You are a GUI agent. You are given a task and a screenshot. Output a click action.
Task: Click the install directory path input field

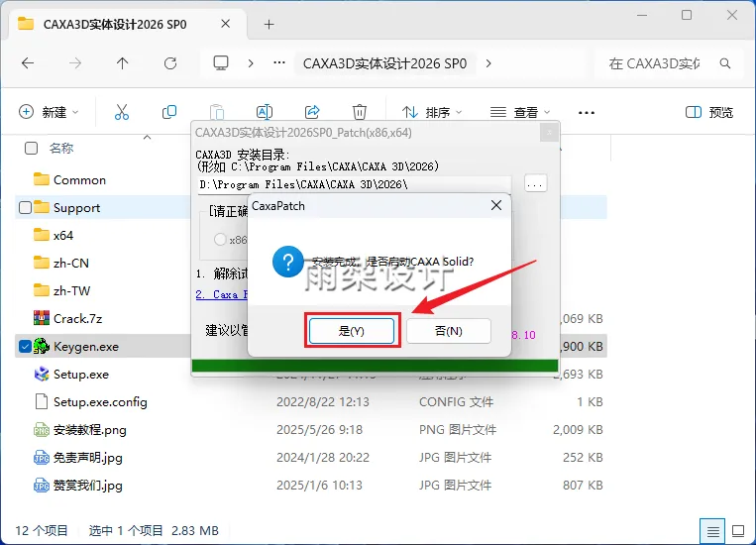[x=354, y=184]
